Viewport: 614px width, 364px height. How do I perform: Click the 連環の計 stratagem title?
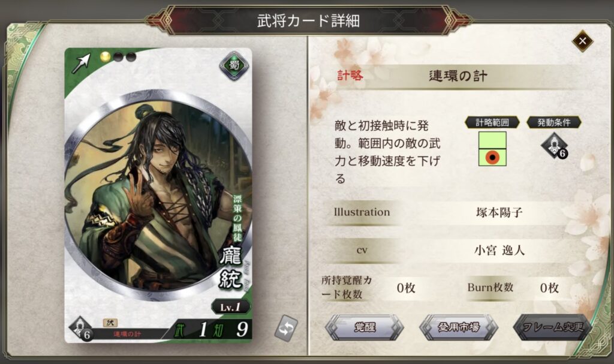pyautogui.click(x=458, y=76)
